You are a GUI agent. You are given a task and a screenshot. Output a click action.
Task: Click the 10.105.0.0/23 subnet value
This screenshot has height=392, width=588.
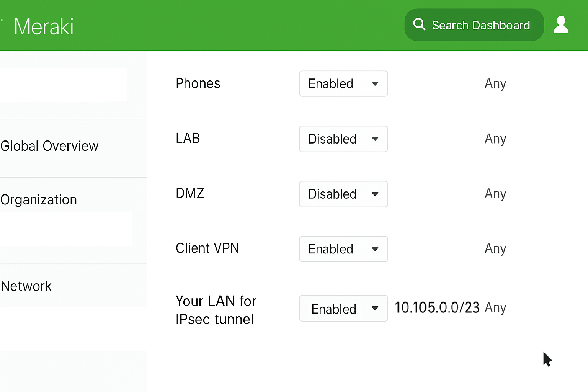[x=437, y=307]
